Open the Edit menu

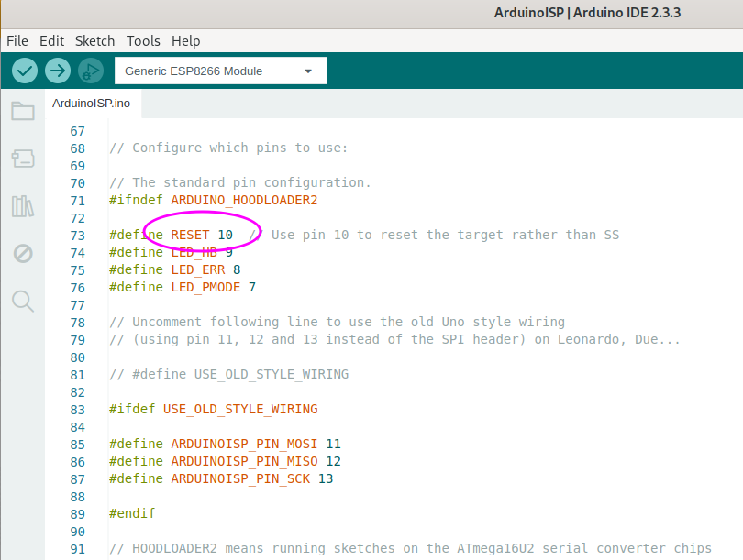tap(51, 41)
